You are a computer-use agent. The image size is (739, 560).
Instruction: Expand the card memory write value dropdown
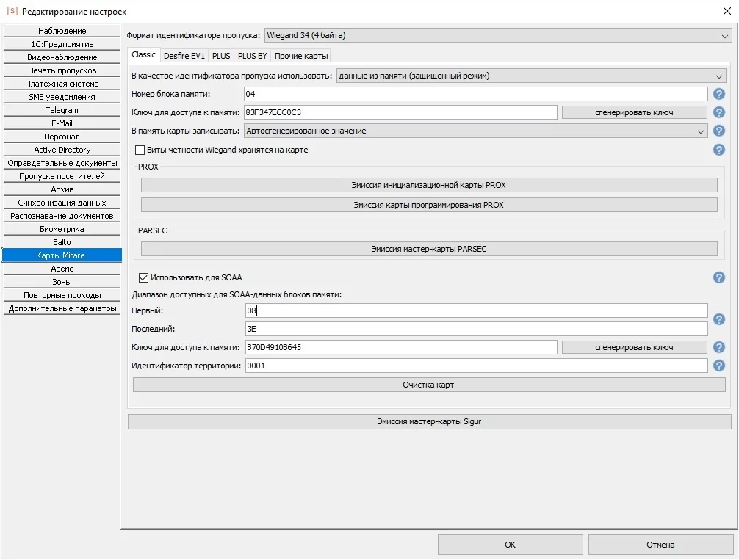pyautogui.click(x=475, y=131)
